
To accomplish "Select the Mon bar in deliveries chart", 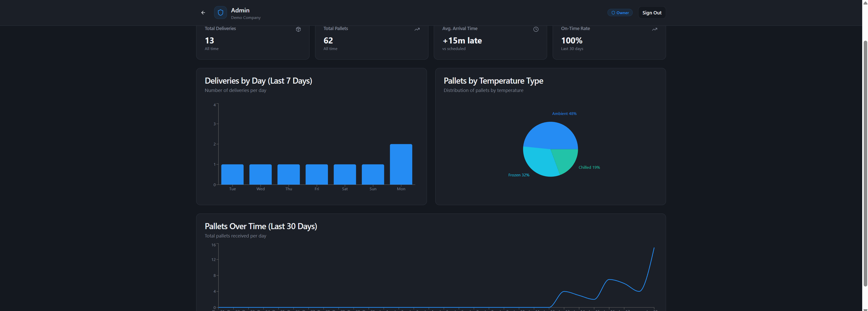I will click(x=401, y=164).
